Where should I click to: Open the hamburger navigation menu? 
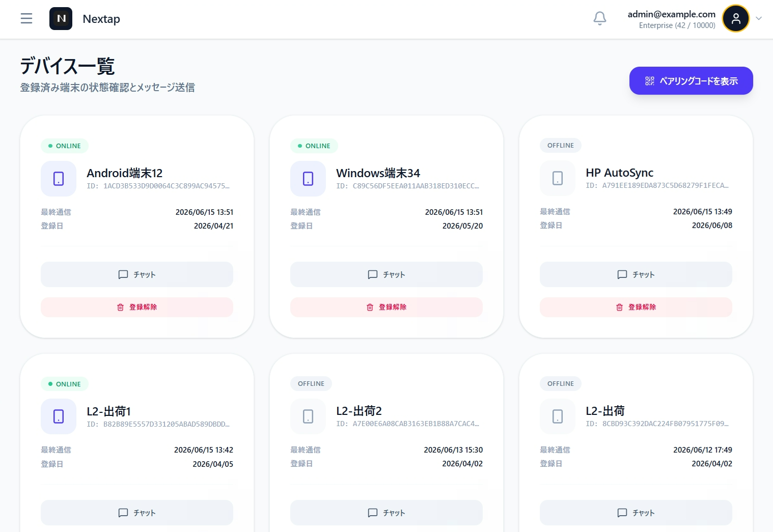point(26,19)
